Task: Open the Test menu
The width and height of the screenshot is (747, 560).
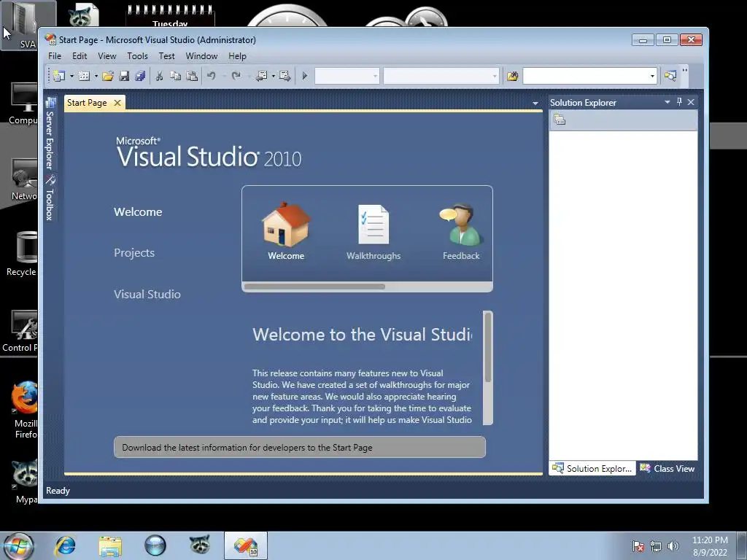Action: click(167, 56)
